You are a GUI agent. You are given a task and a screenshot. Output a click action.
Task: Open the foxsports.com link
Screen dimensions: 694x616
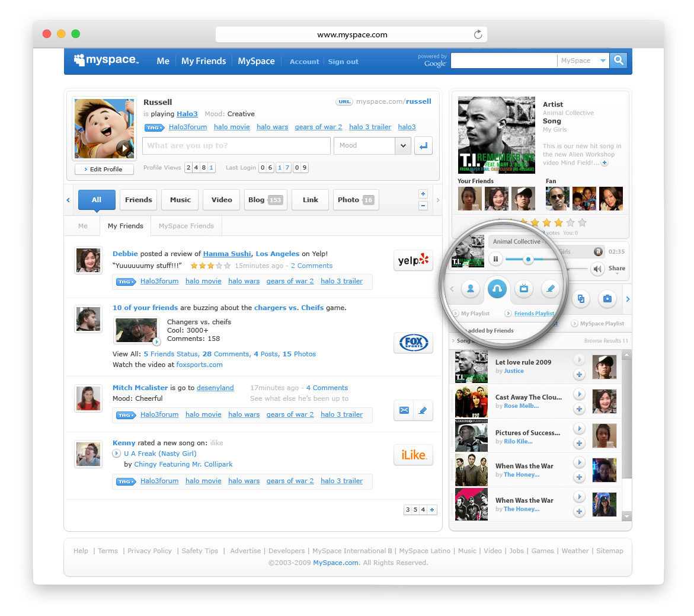[200, 365]
